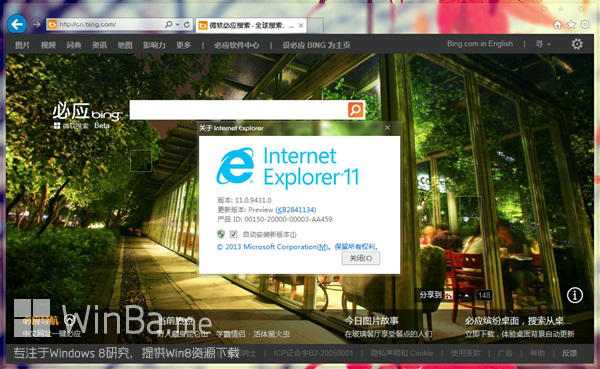Screen dimensions: 600x369
Task: Close the Bing browser tab
Action: (x=301, y=26)
